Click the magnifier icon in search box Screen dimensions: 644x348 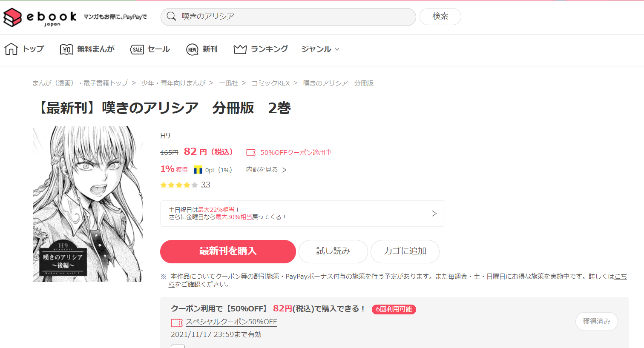[x=172, y=17]
